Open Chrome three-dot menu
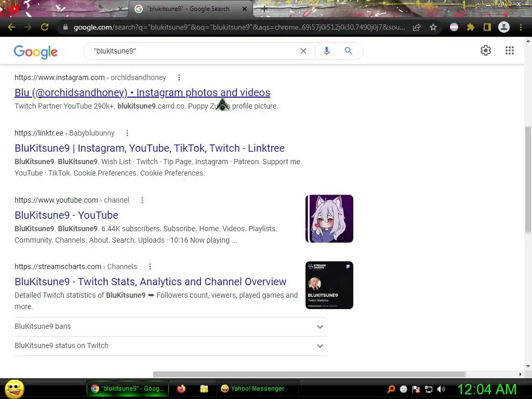 pyautogui.click(x=521, y=27)
